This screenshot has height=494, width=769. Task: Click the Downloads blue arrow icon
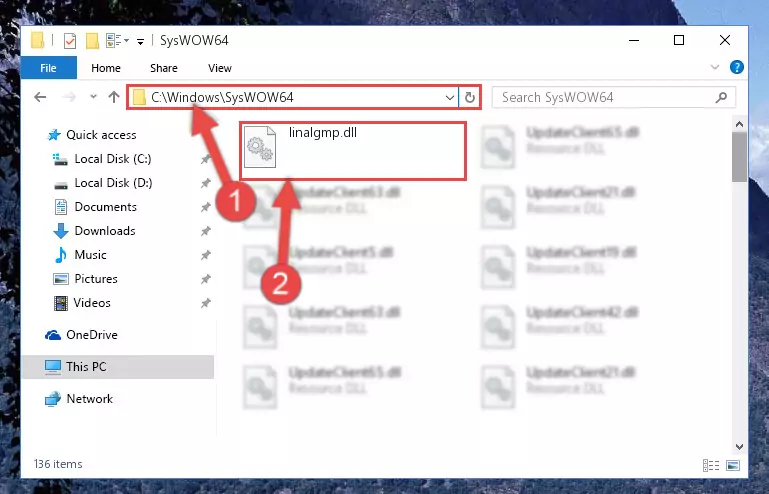[61, 231]
